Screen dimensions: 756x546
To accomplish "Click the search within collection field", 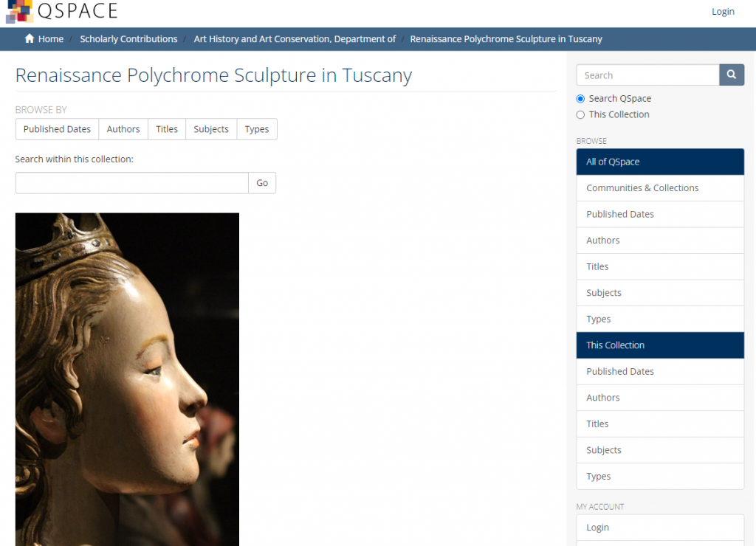I will (131, 183).
